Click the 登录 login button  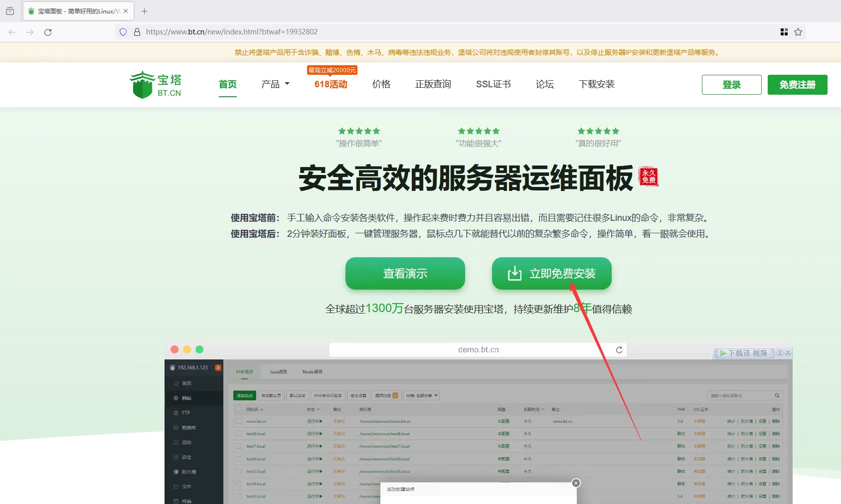[x=731, y=85]
